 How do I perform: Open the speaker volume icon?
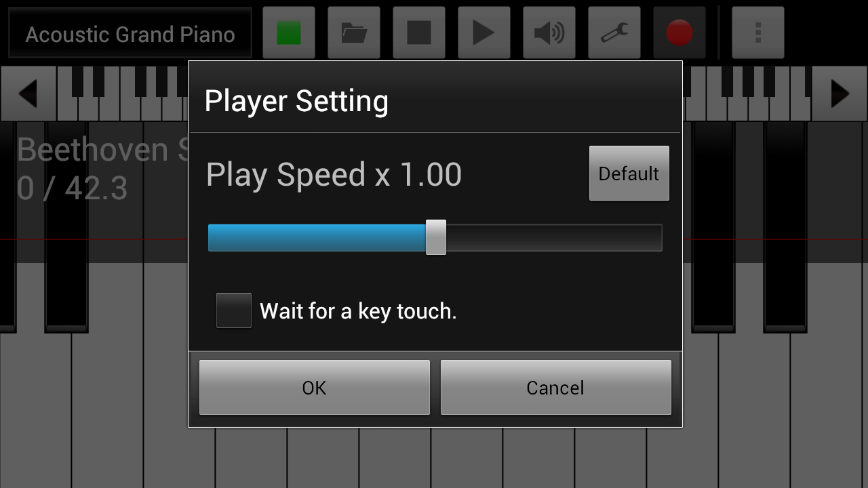point(549,33)
